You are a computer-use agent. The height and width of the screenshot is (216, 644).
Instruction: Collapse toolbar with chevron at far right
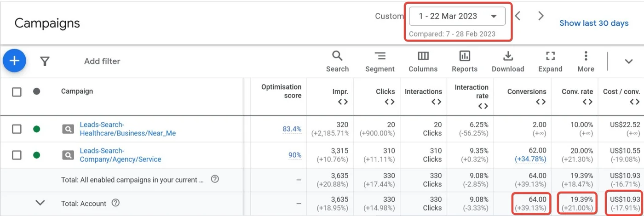pos(628,61)
